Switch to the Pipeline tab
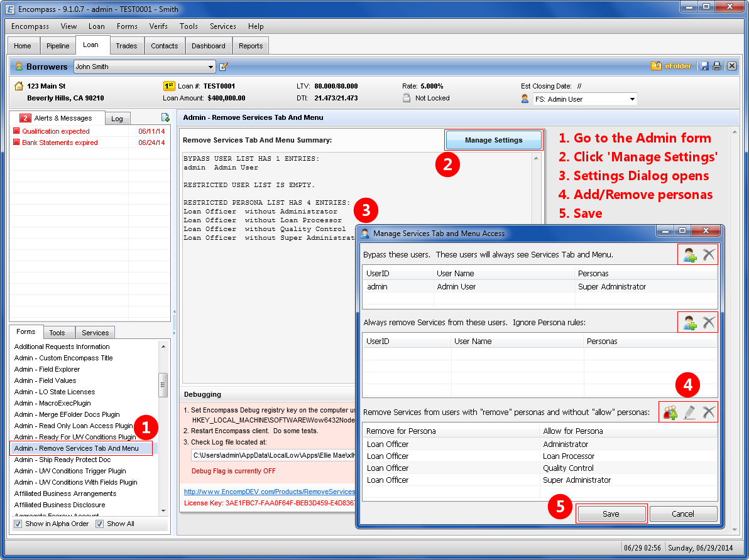Screen dimensions: 749x560 coord(58,46)
